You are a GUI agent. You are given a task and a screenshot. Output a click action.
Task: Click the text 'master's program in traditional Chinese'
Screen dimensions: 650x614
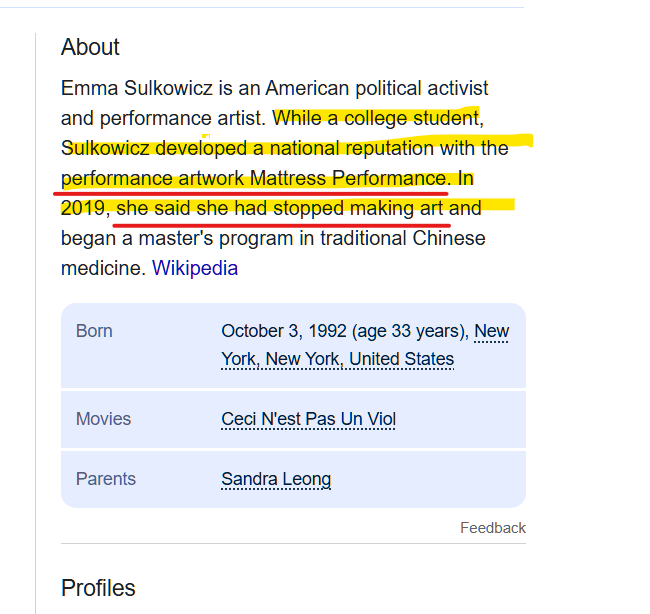[312, 238]
